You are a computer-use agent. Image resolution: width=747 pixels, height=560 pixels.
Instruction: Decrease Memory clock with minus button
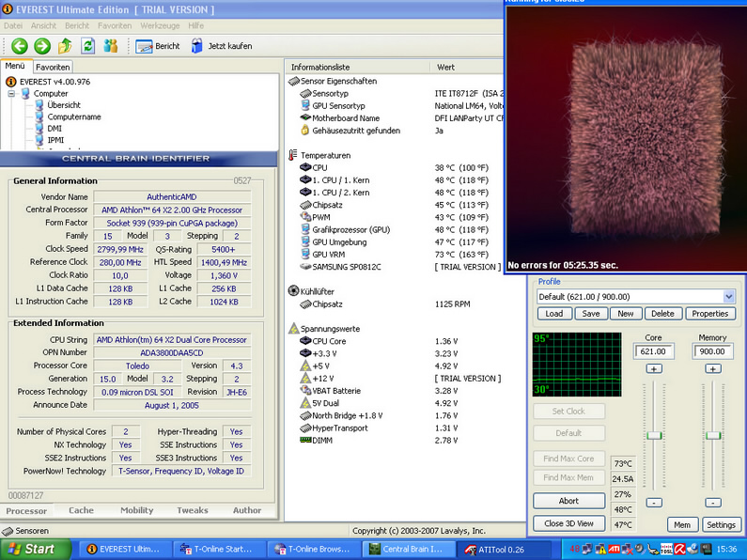713,503
